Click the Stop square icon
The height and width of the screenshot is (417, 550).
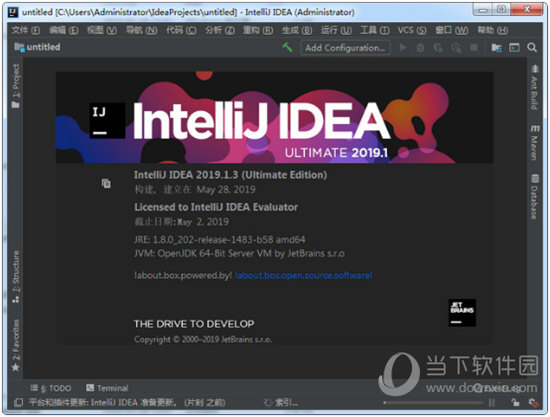click(474, 47)
